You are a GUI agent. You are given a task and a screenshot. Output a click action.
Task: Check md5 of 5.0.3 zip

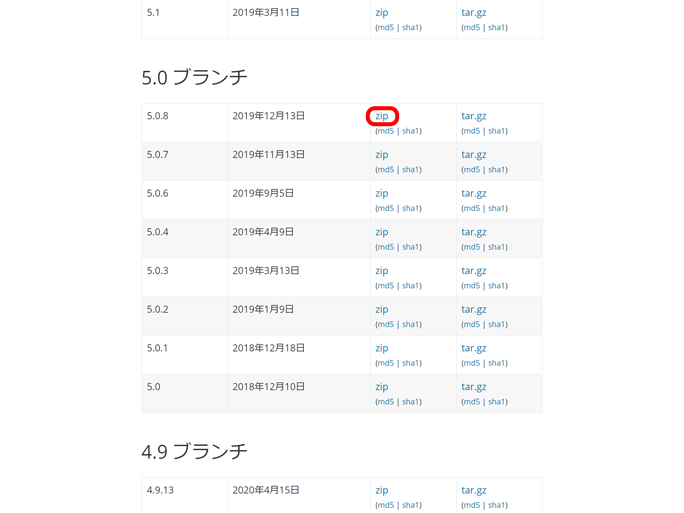point(385,286)
